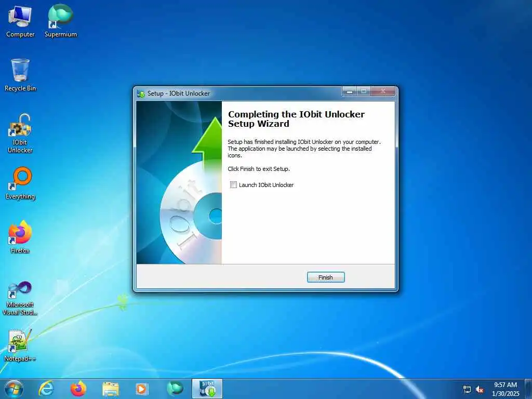The width and height of the screenshot is (532, 399).
Task: Click the Completing the IObit Unlocker heading
Action: click(296, 119)
